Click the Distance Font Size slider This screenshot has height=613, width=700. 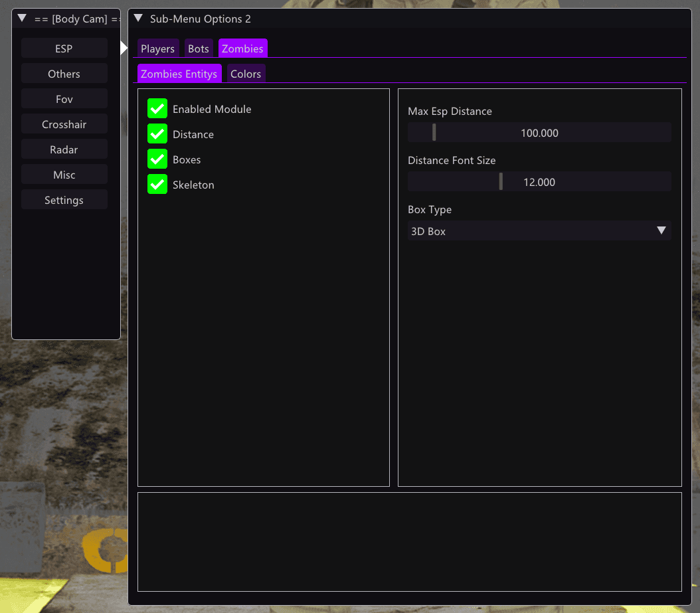point(539,182)
